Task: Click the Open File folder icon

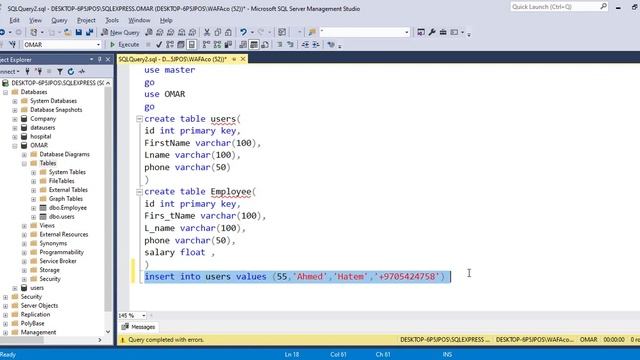Action: click(x=68, y=32)
